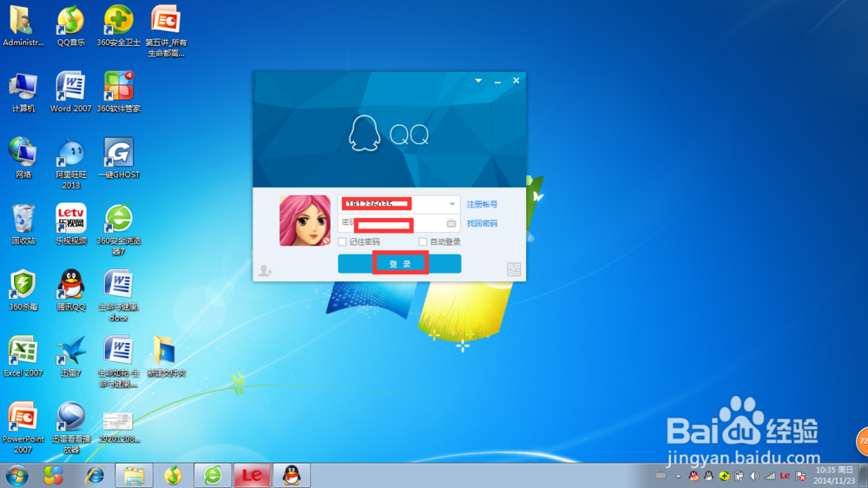
Task: Select the 生命与健康.docx desktop file
Action: click(x=118, y=296)
